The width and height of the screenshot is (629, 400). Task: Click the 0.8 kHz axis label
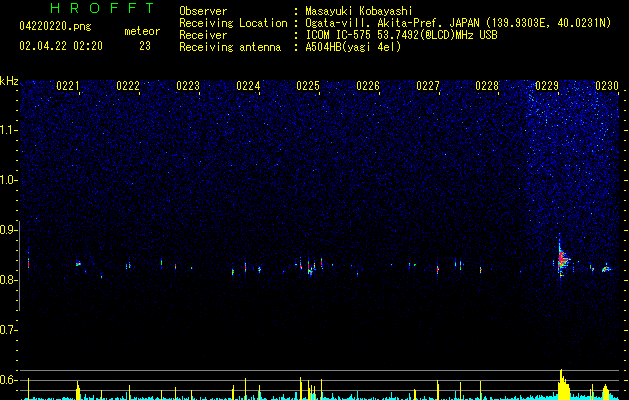click(x=9, y=280)
